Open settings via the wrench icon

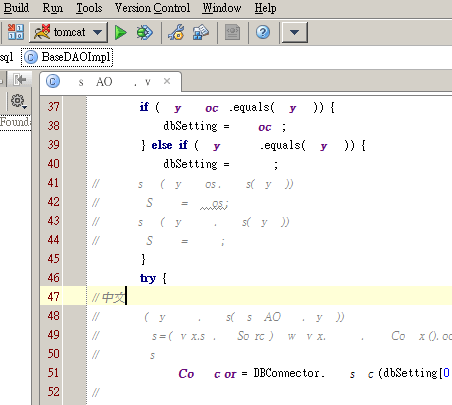pyautogui.click(x=176, y=32)
